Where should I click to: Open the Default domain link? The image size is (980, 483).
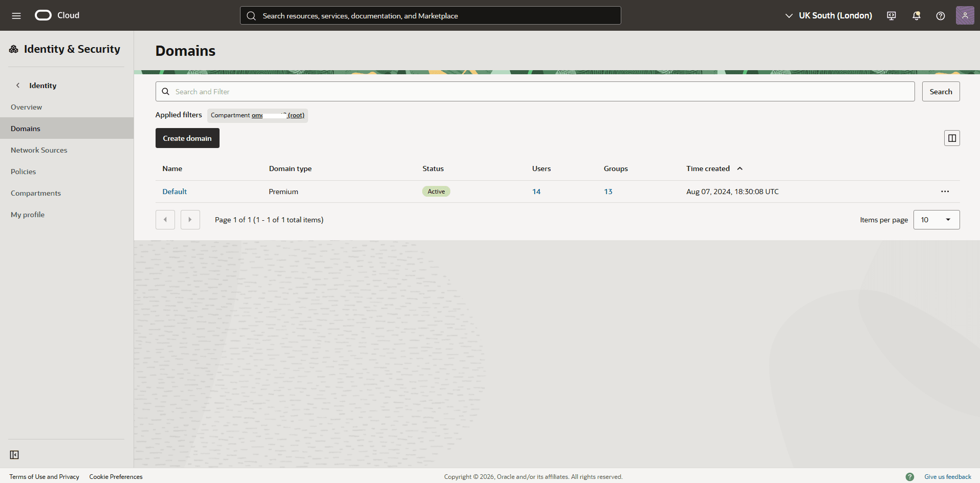click(x=175, y=192)
